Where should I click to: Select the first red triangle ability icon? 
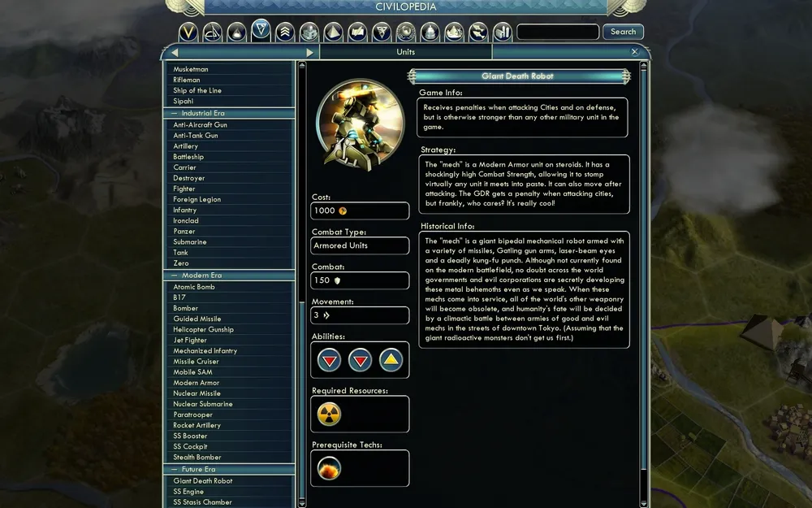pyautogui.click(x=329, y=360)
